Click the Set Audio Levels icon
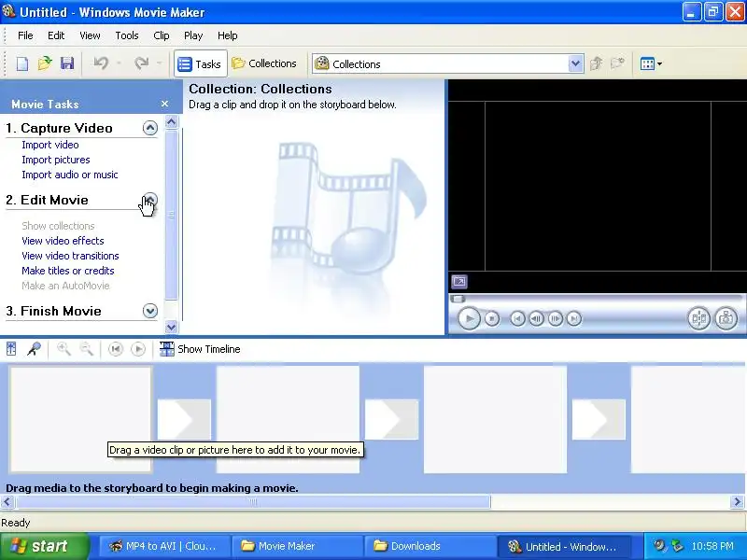 click(11, 349)
